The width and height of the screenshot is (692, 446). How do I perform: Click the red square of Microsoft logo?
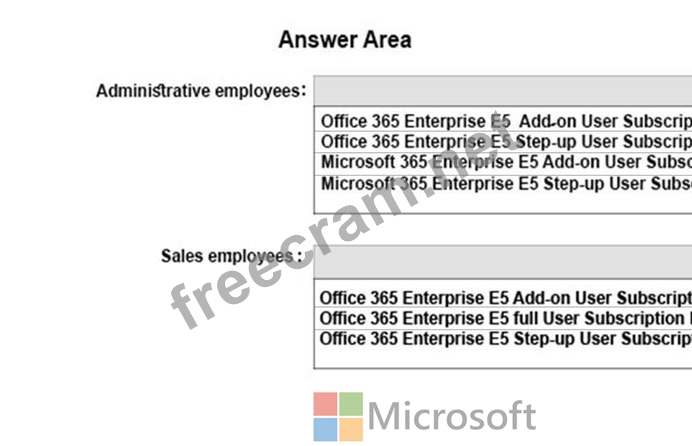[325, 403]
